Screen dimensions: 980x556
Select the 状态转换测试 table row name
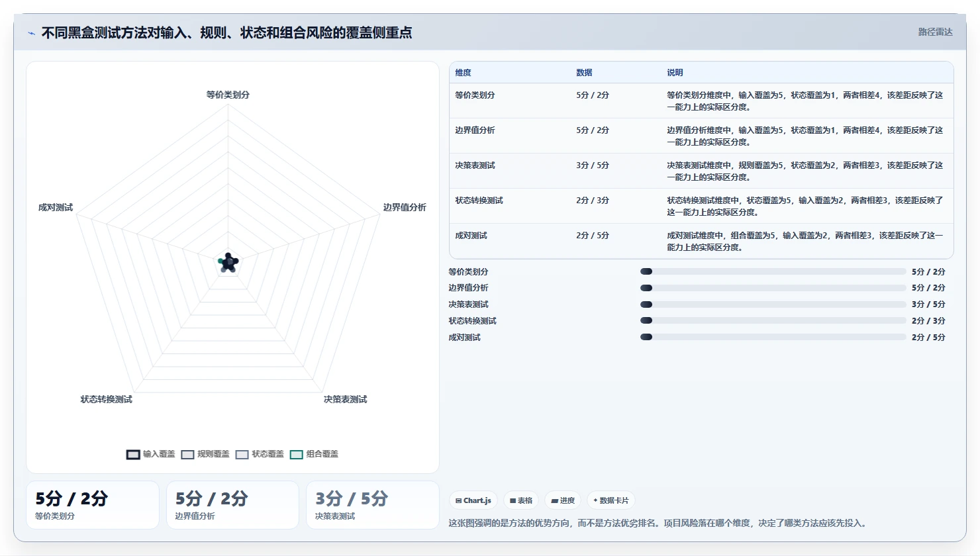pos(479,201)
